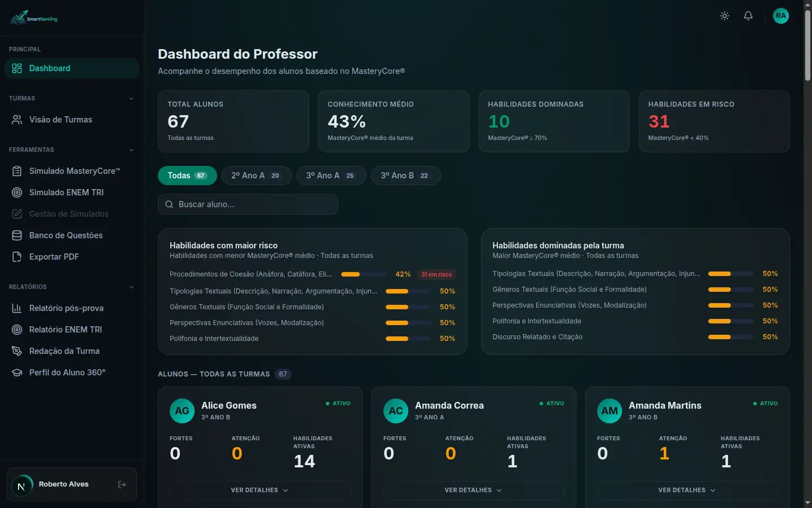Click the AG avatar of Alice Gomes

pos(182,411)
